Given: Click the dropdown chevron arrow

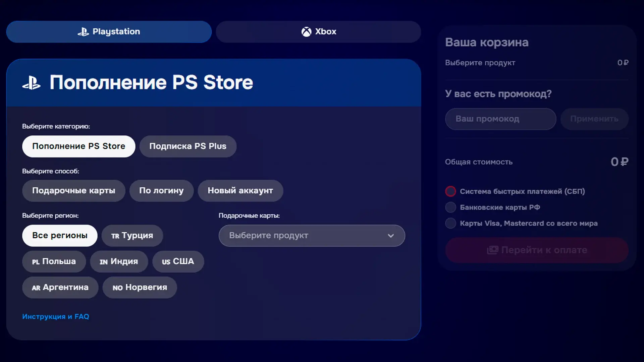Looking at the screenshot, I should tap(391, 236).
